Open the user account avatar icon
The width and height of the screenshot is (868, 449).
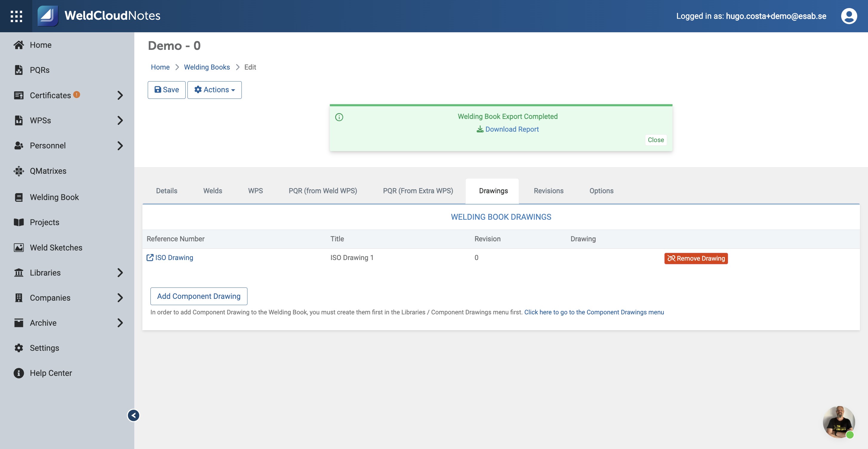click(849, 16)
